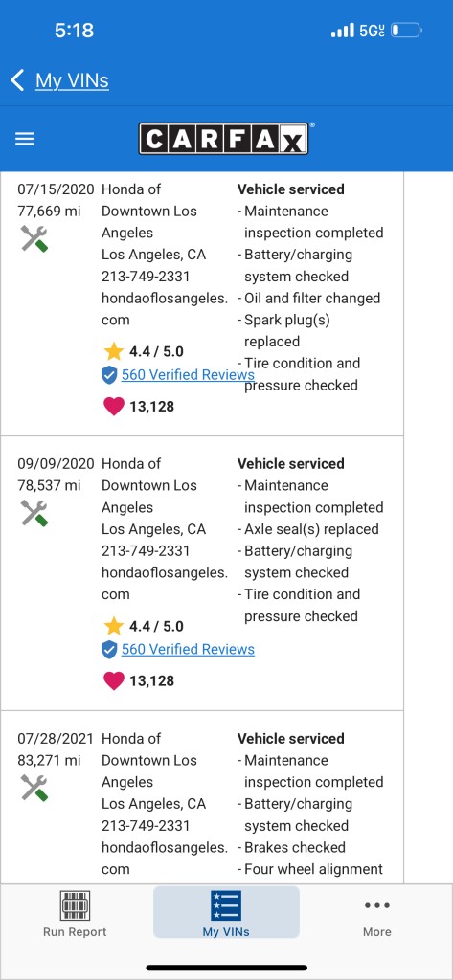Tap wrench icon for 07/28/2021 service
Screen dimensions: 453x980
tap(34, 788)
